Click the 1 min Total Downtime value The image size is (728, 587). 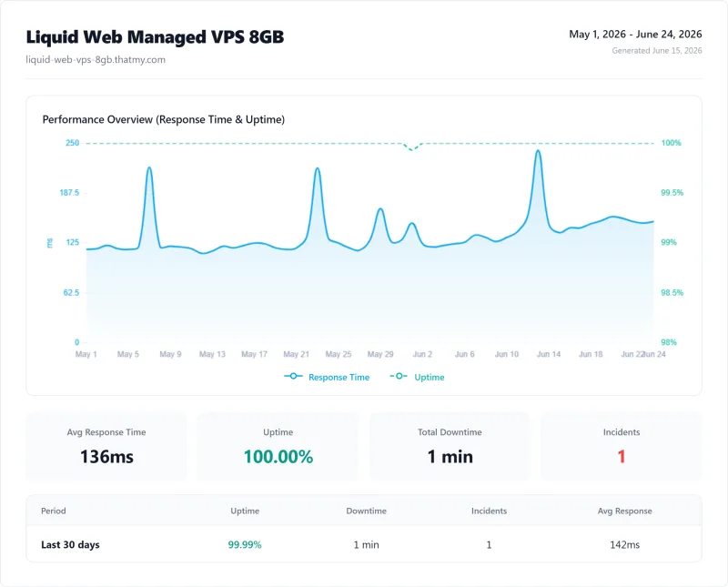[450, 457]
